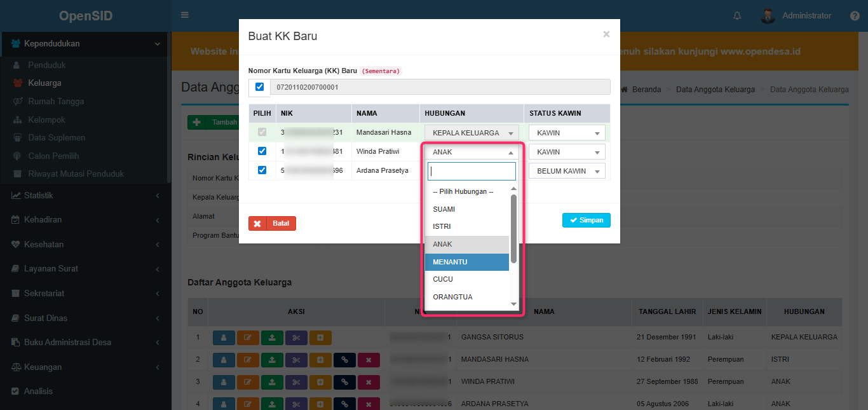Screen dimensions: 868x410
Task: Uncheck the Winda Pratiwi row checkbox
Action: [x=262, y=151]
